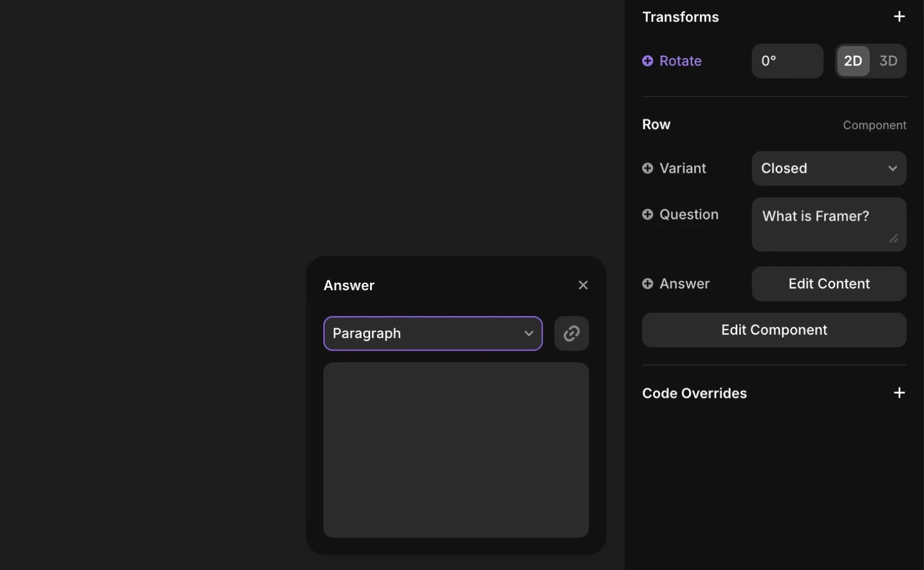Screen dimensions: 924x570
Task: Add a new transform with plus icon
Action: point(899,17)
